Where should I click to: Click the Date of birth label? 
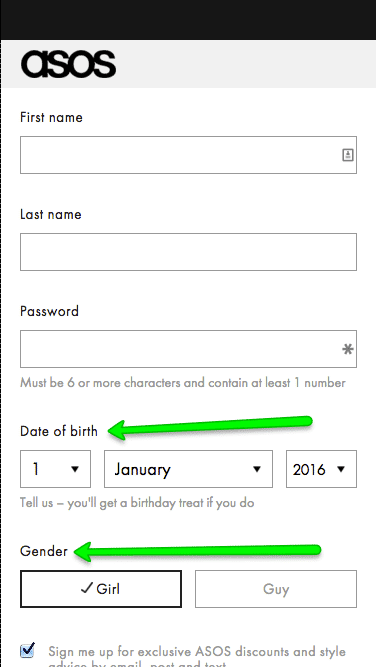point(59,431)
